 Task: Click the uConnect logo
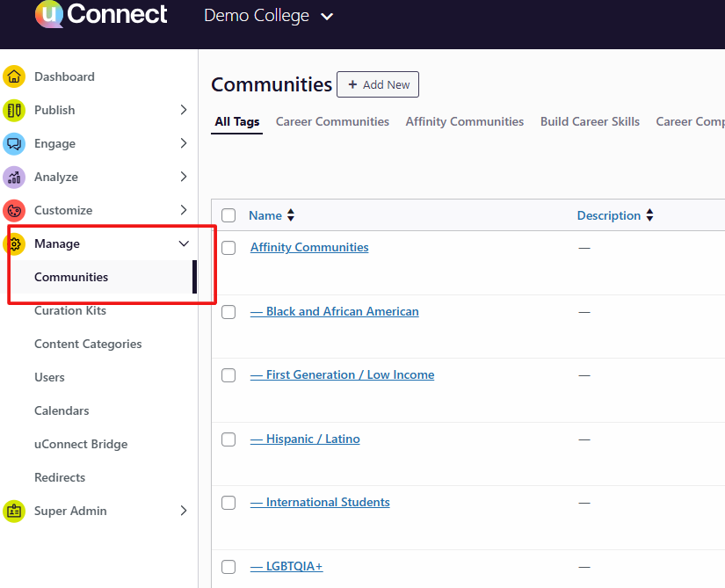click(x=101, y=15)
